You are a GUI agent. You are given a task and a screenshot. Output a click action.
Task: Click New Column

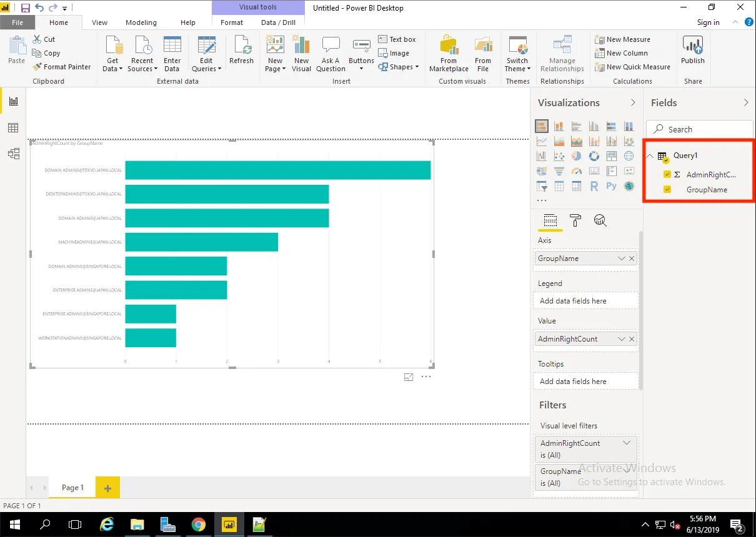(622, 53)
